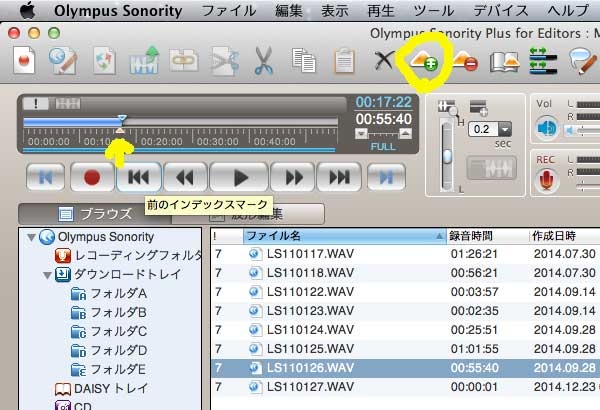
Task: Open the Olympus Sonority application menu
Action: (x=118, y=11)
